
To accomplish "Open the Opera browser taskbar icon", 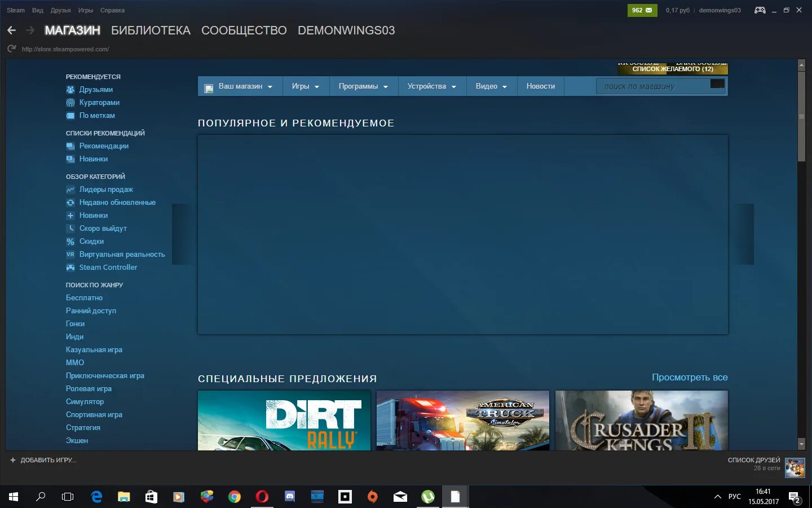I will tap(262, 497).
